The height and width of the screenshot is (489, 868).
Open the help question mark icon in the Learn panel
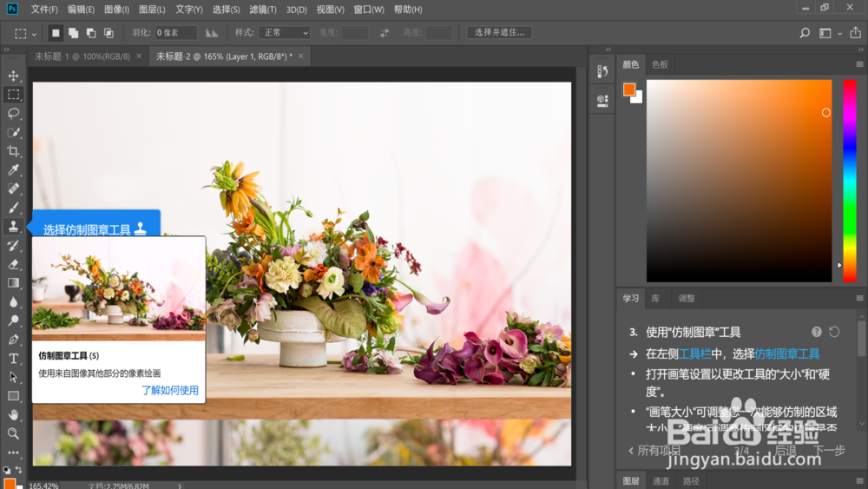(x=817, y=332)
